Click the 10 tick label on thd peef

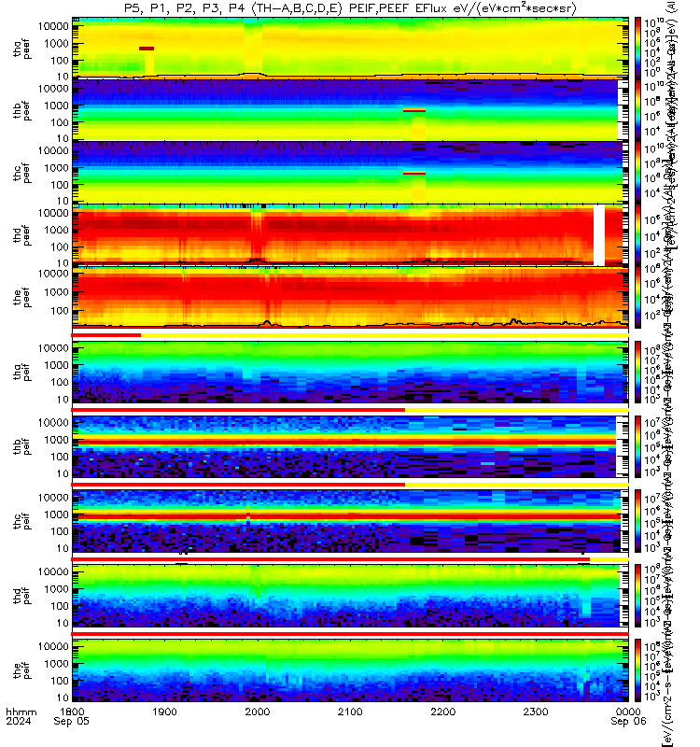click(63, 263)
